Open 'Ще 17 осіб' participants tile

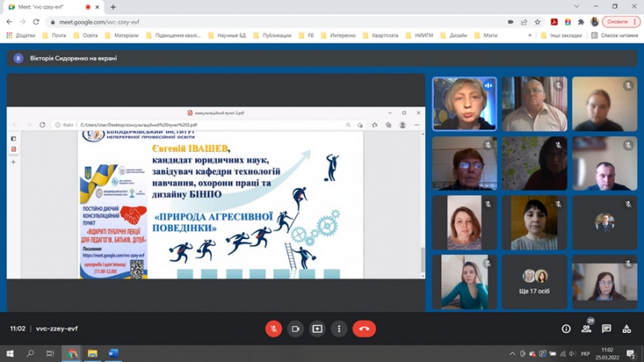point(535,282)
